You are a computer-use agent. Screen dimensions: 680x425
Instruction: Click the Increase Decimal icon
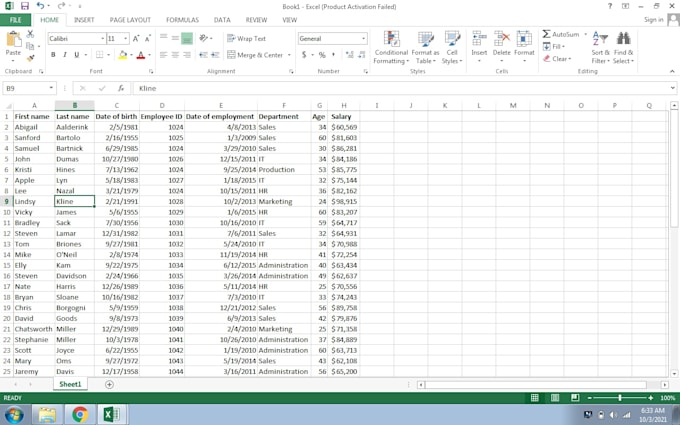click(349, 55)
